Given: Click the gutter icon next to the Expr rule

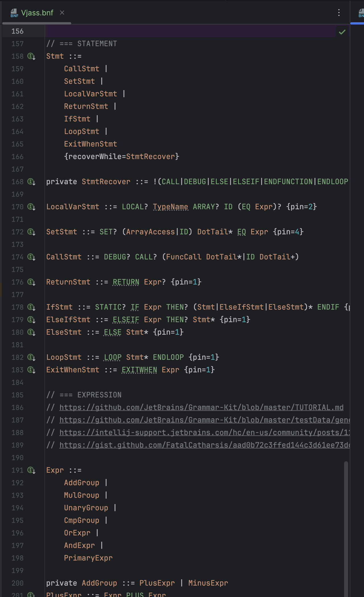Looking at the screenshot, I should 31,470.
